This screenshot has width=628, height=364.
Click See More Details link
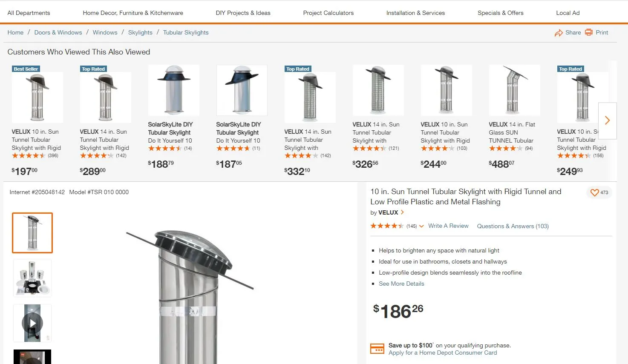click(401, 284)
